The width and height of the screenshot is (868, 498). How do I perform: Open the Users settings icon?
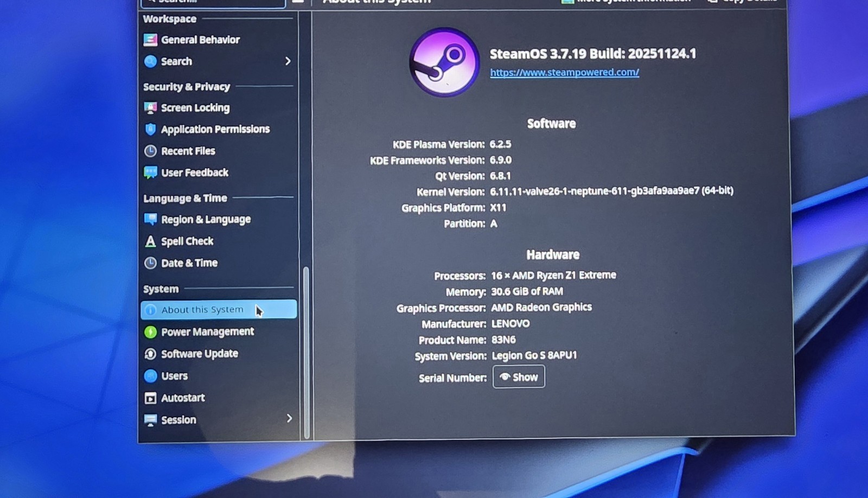pos(150,376)
